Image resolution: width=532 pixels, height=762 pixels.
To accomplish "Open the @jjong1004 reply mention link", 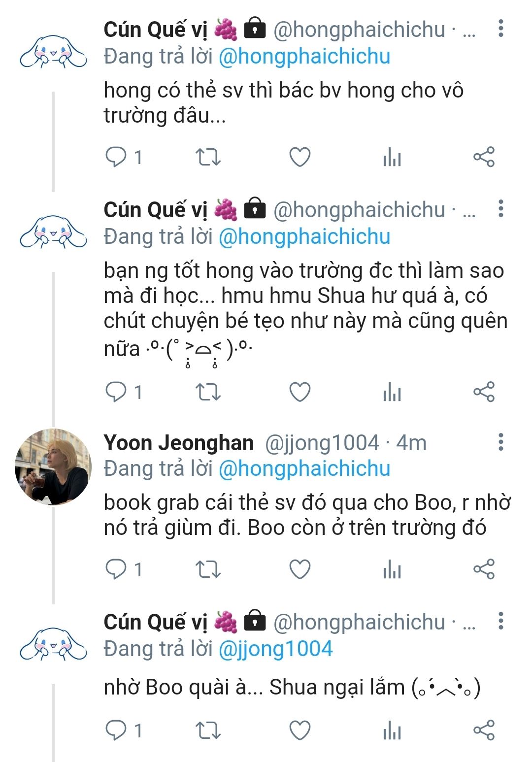I will pyautogui.click(x=275, y=649).
